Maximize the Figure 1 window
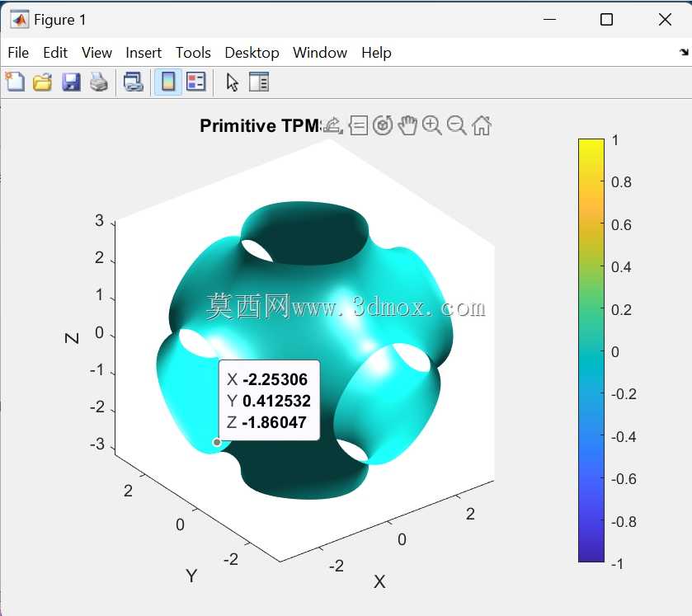The height and width of the screenshot is (616, 692). point(606,20)
